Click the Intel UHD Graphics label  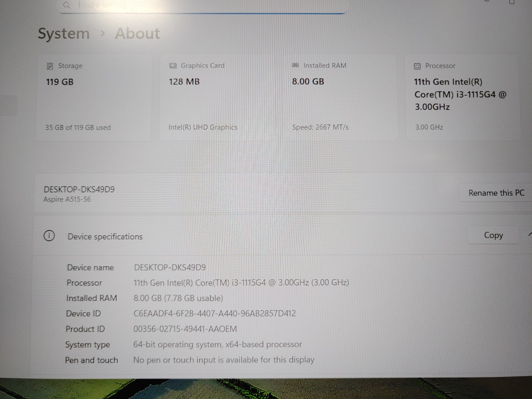(203, 127)
